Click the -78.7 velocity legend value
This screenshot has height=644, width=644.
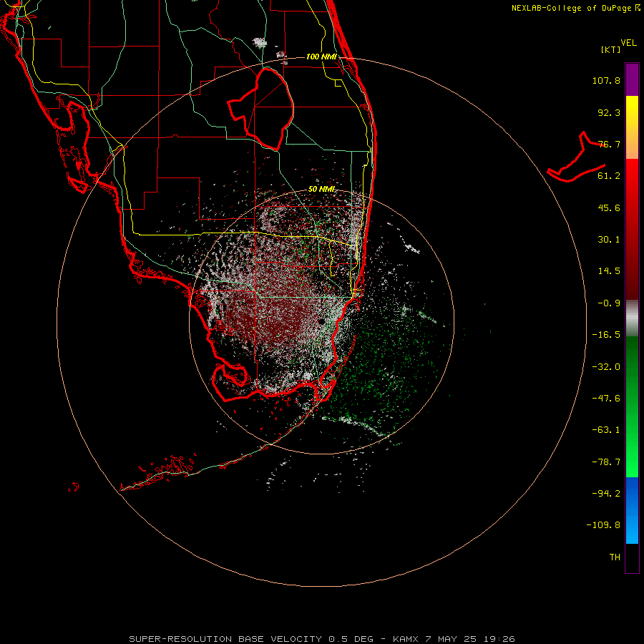pos(606,462)
